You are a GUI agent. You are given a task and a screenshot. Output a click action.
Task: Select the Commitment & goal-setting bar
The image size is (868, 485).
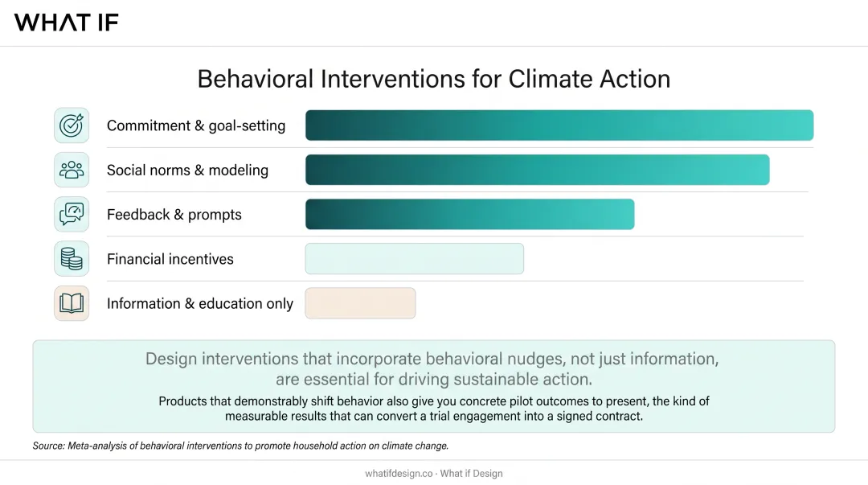(x=559, y=125)
